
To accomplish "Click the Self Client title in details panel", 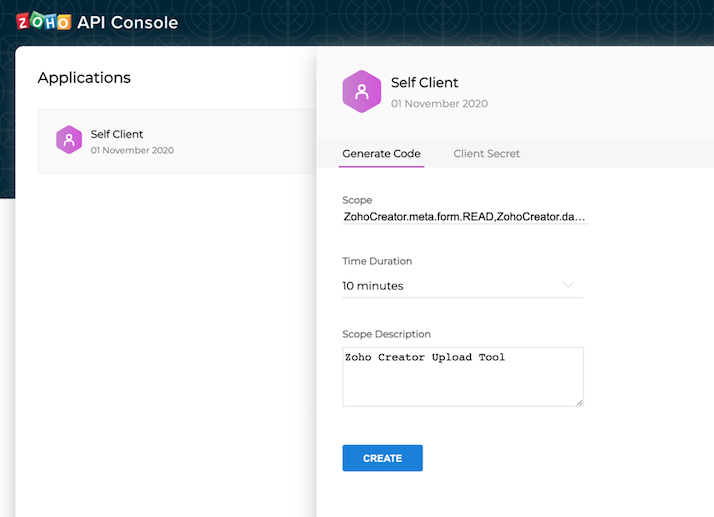I will click(424, 82).
